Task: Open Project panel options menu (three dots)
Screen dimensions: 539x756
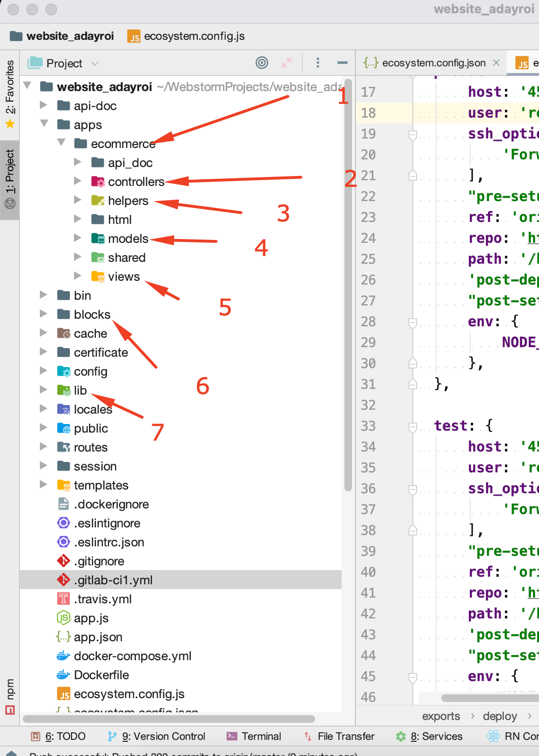Action: click(318, 63)
